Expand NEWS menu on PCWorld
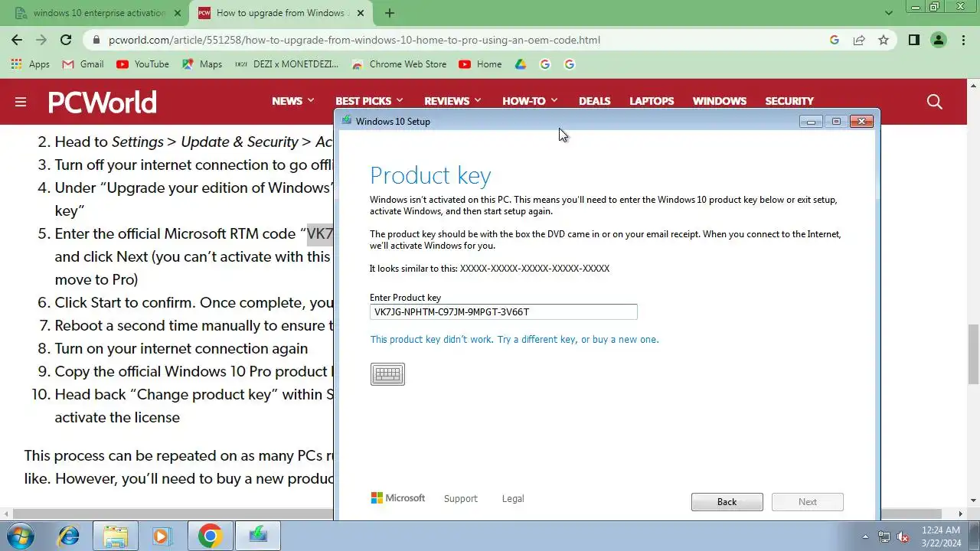This screenshot has width=980, height=551. tap(293, 101)
